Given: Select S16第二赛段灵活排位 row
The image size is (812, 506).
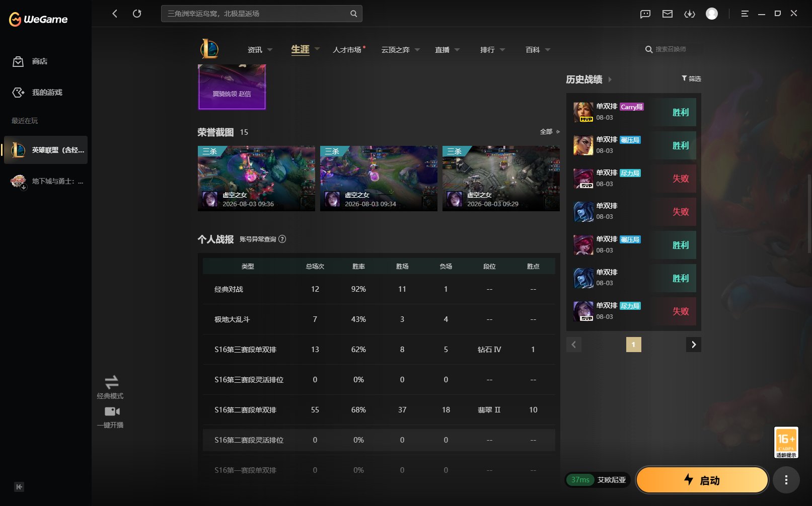Looking at the screenshot, I should coord(379,440).
